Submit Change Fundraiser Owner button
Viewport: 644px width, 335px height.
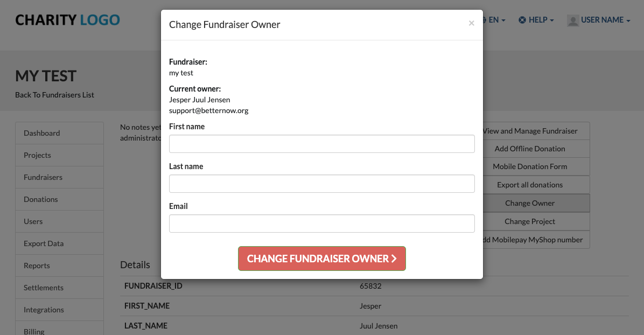coord(321,259)
